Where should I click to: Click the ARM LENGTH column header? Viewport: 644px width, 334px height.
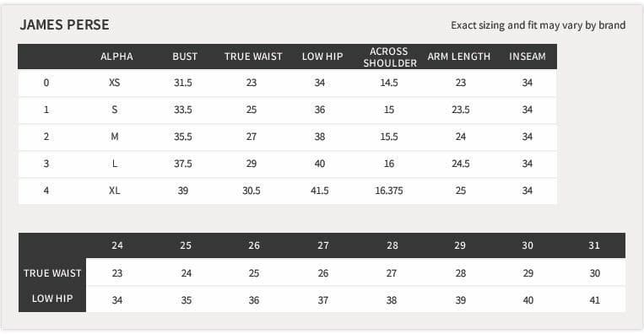coord(459,57)
